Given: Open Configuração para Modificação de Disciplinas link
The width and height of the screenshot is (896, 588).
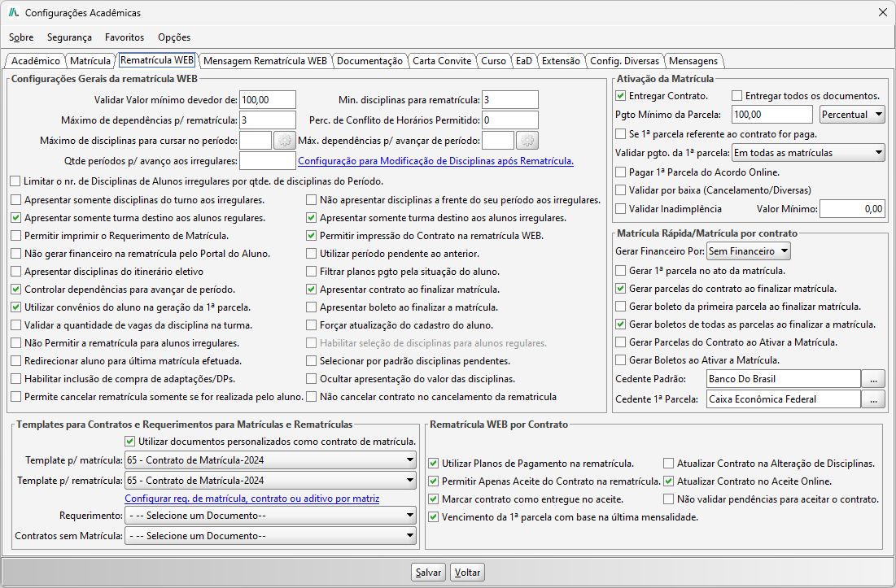Looking at the screenshot, I should pyautogui.click(x=435, y=161).
